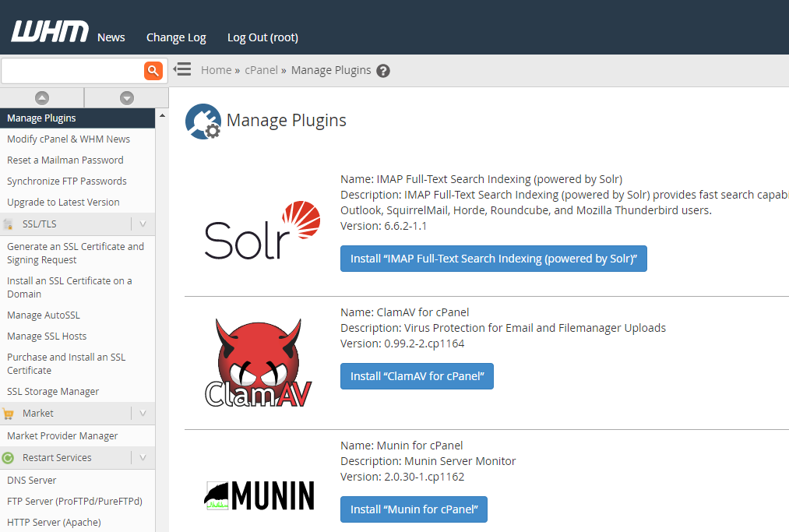Open the Restart Services section header

pyautogui.click(x=77, y=457)
